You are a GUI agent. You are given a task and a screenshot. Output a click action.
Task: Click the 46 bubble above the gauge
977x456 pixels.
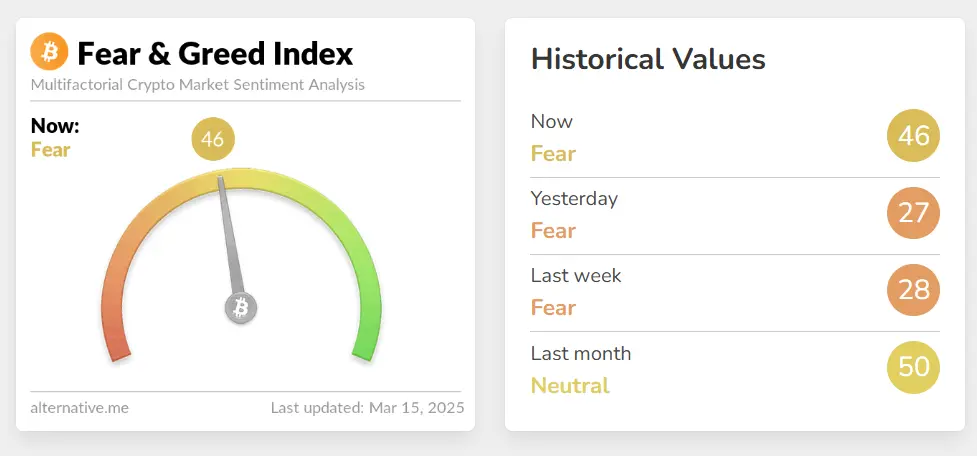point(212,139)
